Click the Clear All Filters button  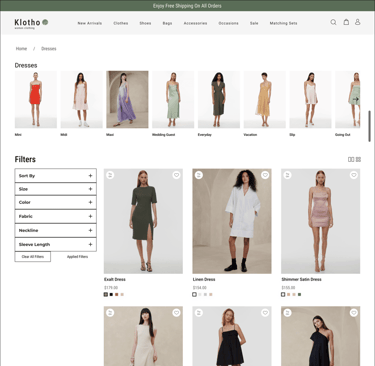point(33,257)
